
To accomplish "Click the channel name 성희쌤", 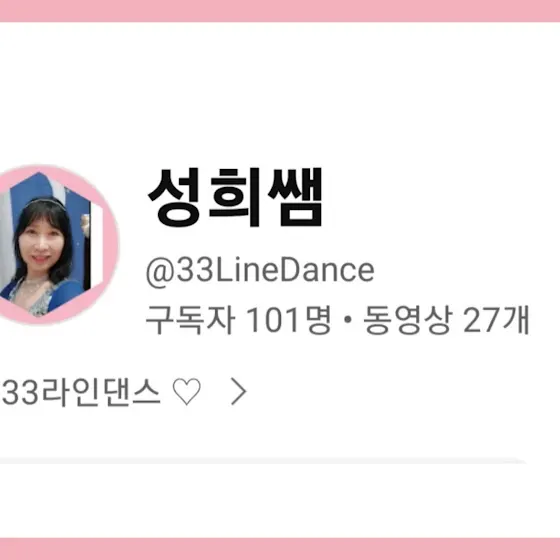I will 235,198.
